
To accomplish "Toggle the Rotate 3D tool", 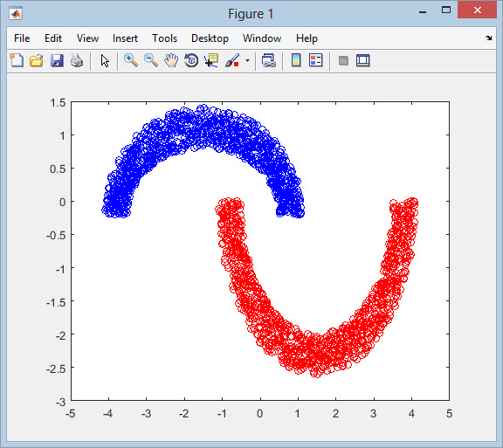I will [x=191, y=60].
